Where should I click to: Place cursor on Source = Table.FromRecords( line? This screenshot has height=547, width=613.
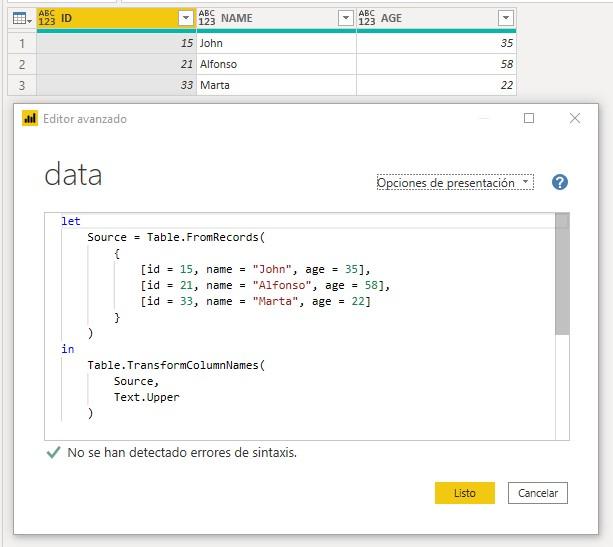coord(176,237)
